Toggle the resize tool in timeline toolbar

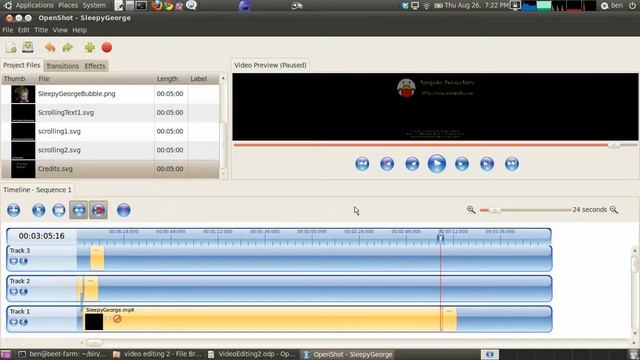pyautogui.click(x=78, y=210)
